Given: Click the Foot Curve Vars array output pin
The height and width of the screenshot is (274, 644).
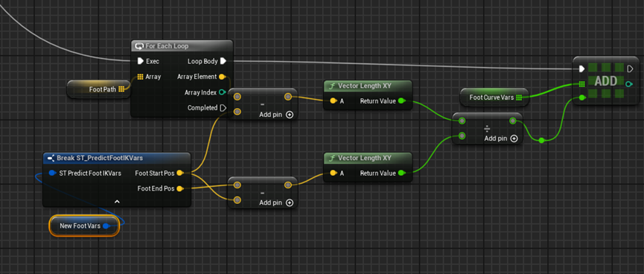Looking at the screenshot, I should (x=519, y=98).
